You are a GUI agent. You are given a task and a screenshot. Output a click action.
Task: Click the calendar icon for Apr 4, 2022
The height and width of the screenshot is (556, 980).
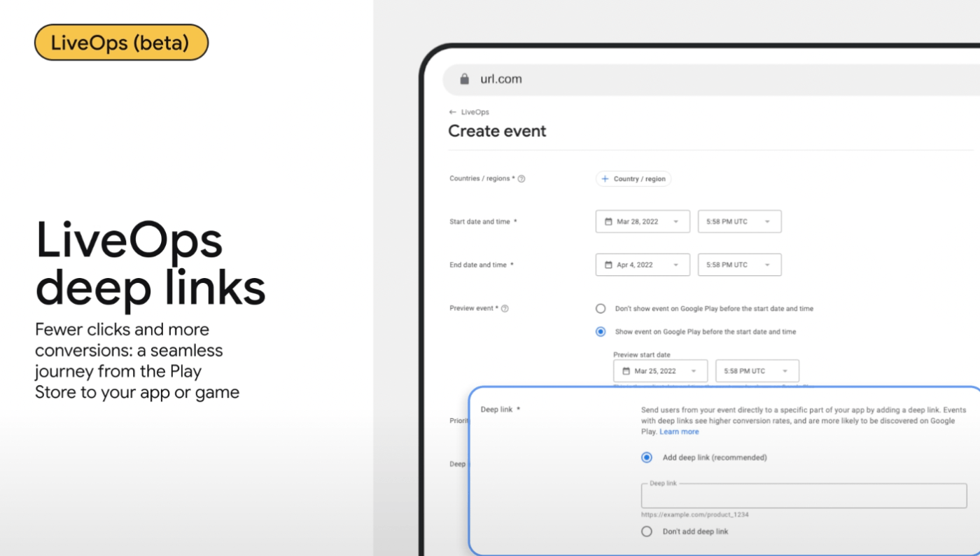click(x=608, y=265)
